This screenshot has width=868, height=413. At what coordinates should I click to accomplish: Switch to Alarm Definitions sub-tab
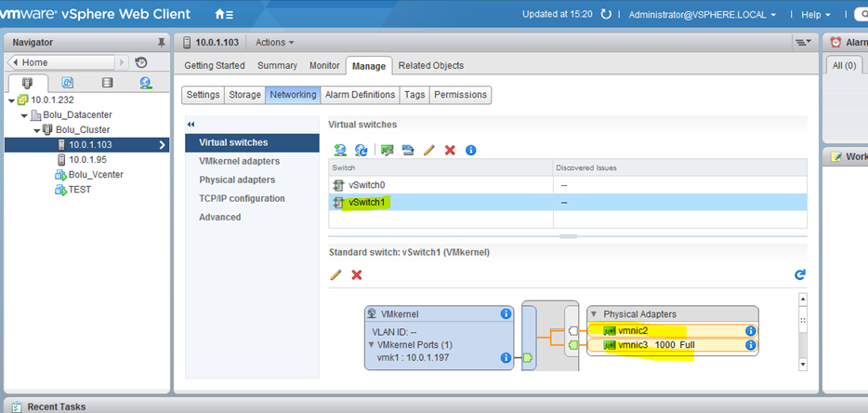point(360,95)
